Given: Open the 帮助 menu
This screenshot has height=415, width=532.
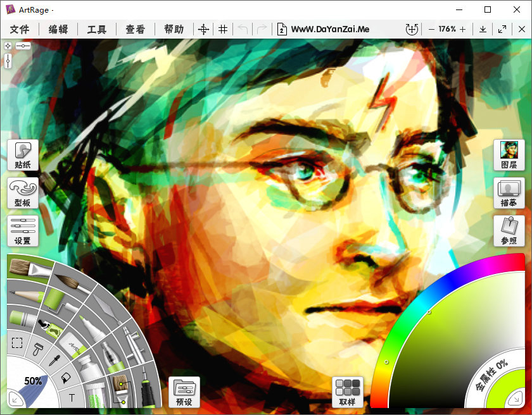Looking at the screenshot, I should 174,30.
